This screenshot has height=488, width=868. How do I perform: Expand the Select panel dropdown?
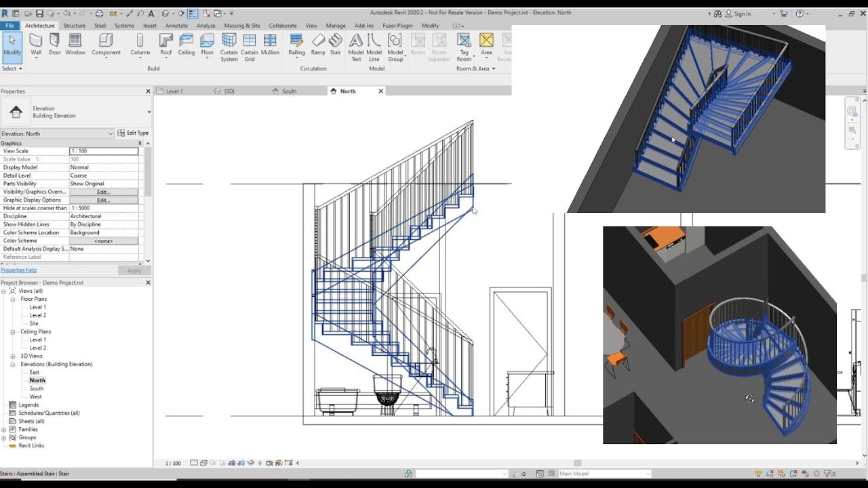tap(12, 68)
